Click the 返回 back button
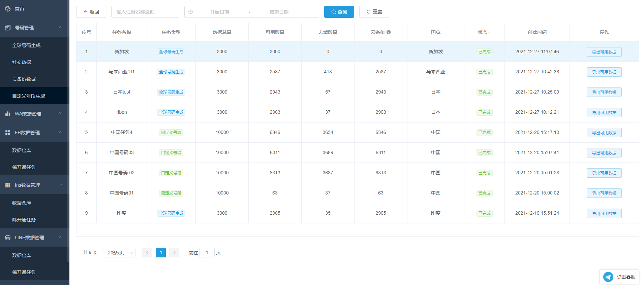The width and height of the screenshot is (644, 285). (x=91, y=12)
